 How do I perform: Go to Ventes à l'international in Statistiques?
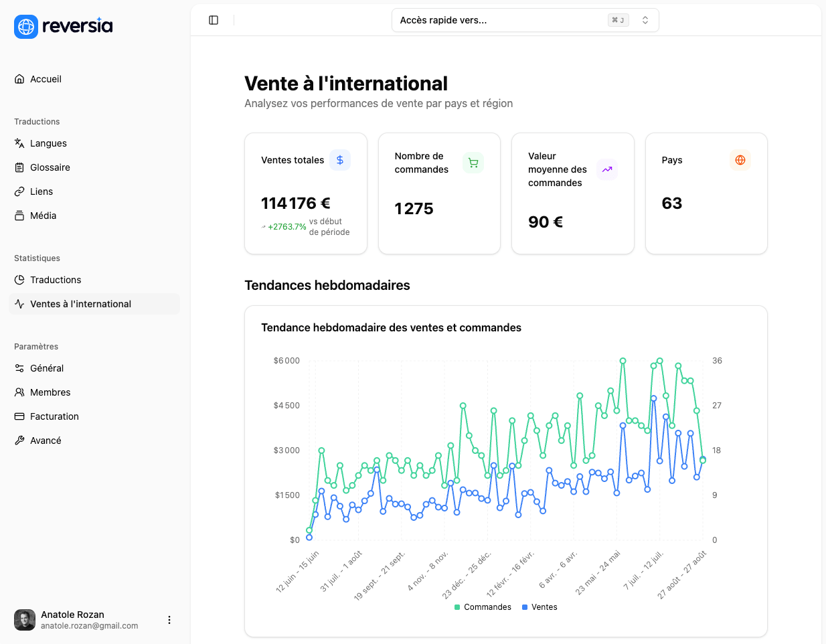tap(82, 304)
